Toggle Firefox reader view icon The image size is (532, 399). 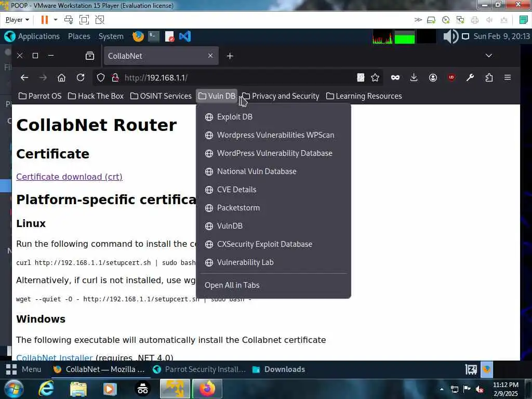[x=361, y=78]
